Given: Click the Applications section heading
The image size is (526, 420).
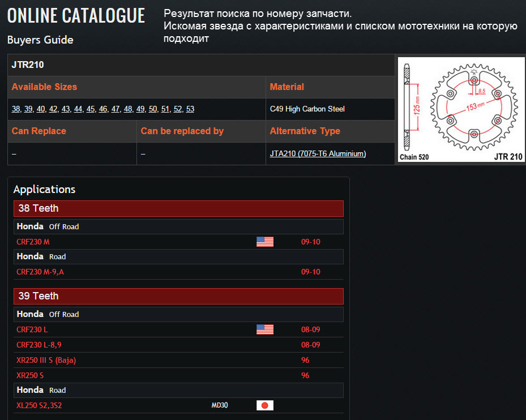Looking at the screenshot, I should pos(44,190).
